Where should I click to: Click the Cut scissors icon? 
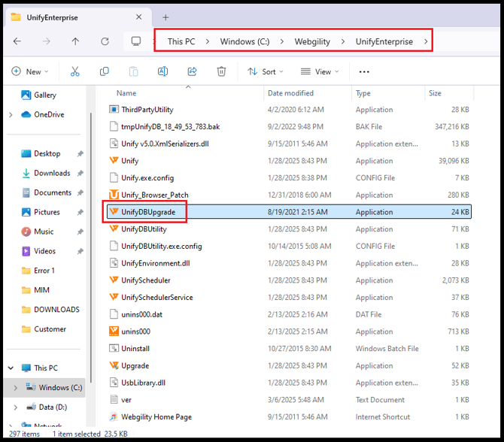click(x=74, y=71)
